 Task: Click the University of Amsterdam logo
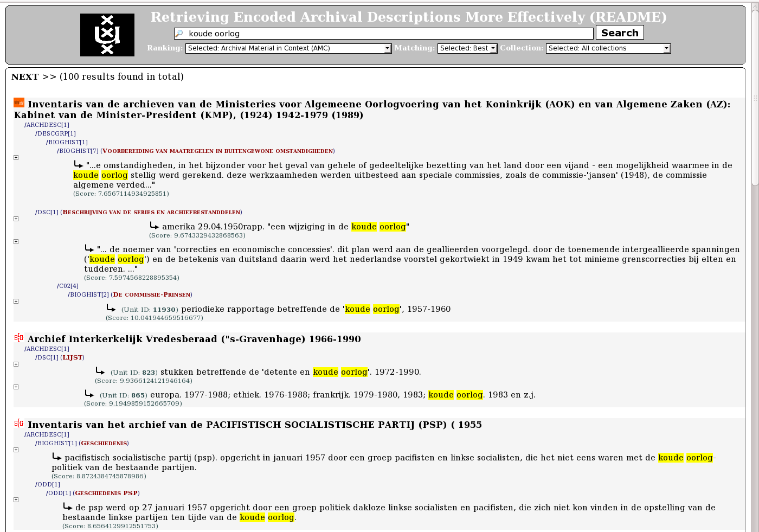(x=107, y=35)
